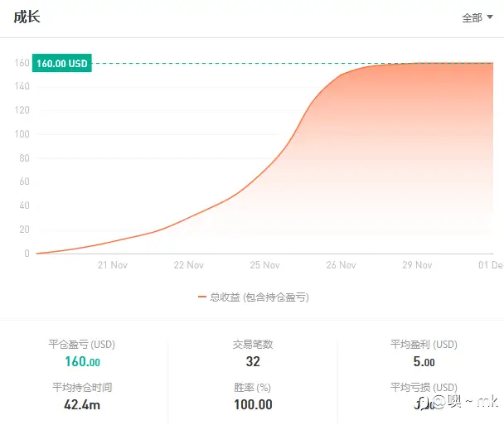Click the 平均盈利 value 5.00
Image resolution: width=504 pixels, height=430 pixels.
424,361
